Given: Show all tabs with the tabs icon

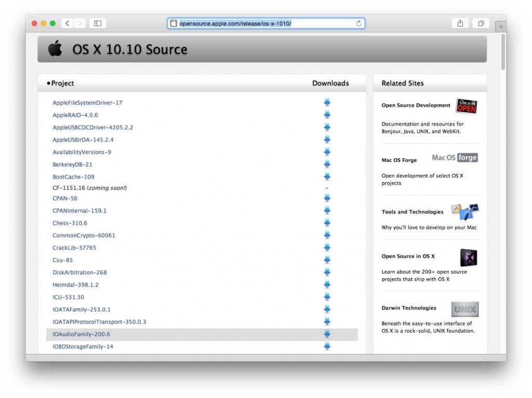Looking at the screenshot, I should click(x=481, y=23).
